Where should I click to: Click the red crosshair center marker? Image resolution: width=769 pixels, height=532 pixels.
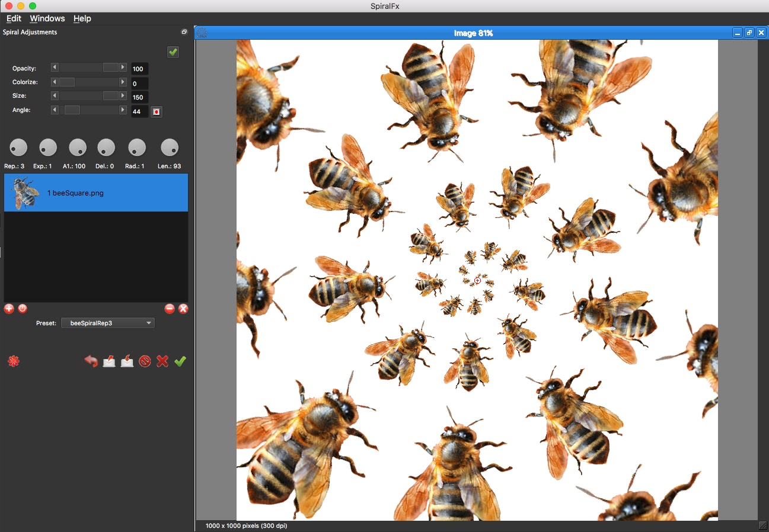point(478,281)
